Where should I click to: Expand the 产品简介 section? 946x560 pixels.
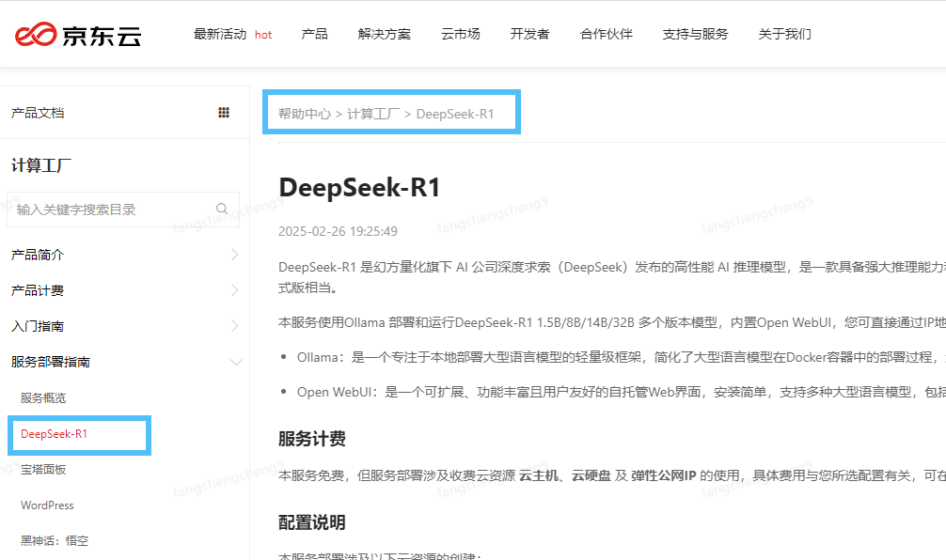[125, 255]
